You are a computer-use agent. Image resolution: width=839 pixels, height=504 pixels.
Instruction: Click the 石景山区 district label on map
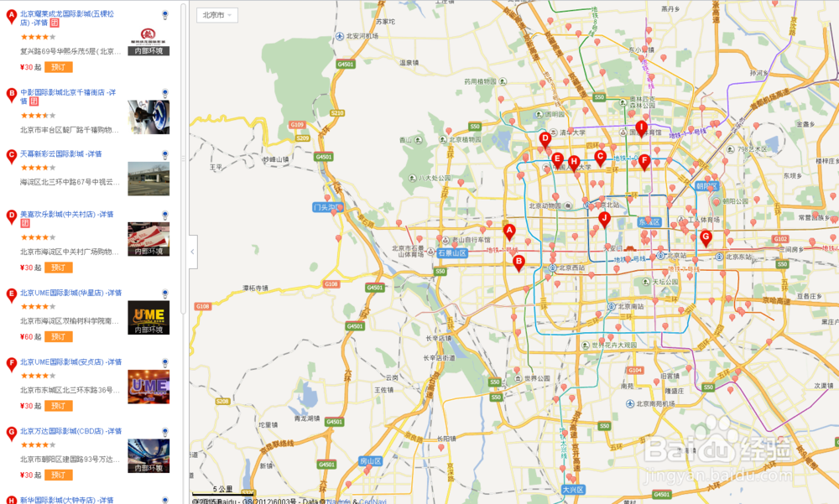tap(452, 253)
